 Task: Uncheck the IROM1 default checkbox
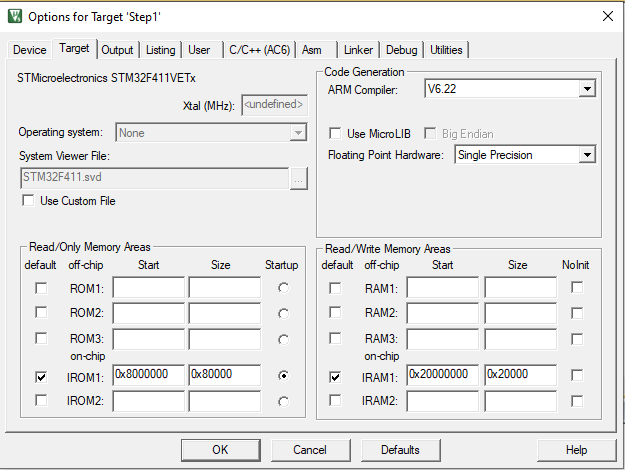(40, 377)
